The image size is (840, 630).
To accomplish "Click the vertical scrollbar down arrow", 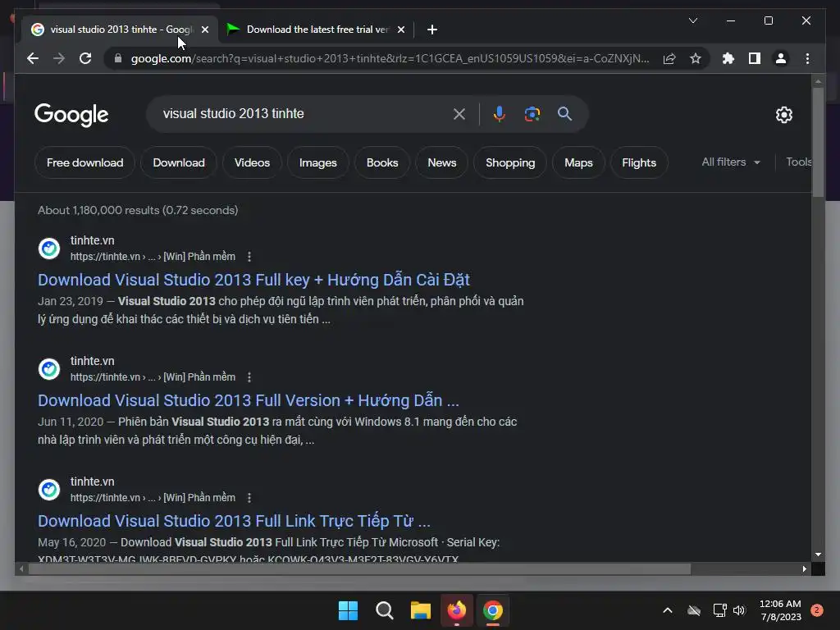I will (818, 555).
